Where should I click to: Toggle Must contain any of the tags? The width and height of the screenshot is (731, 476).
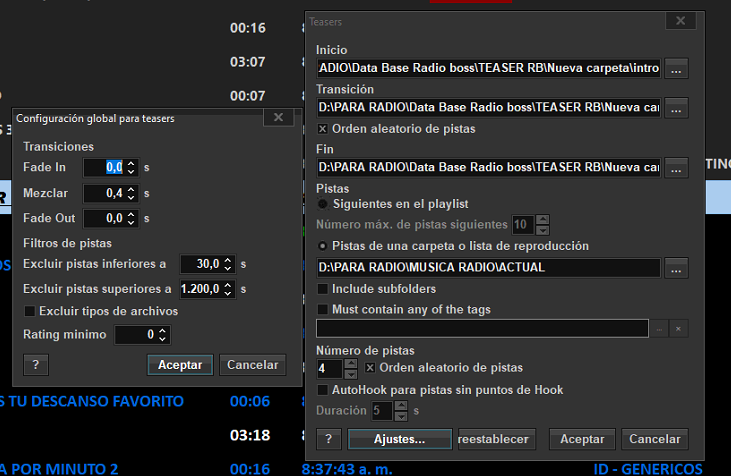323,310
